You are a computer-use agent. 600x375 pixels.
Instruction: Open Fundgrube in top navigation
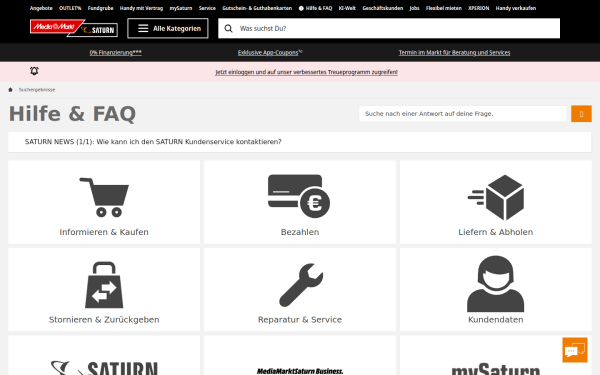coord(100,8)
